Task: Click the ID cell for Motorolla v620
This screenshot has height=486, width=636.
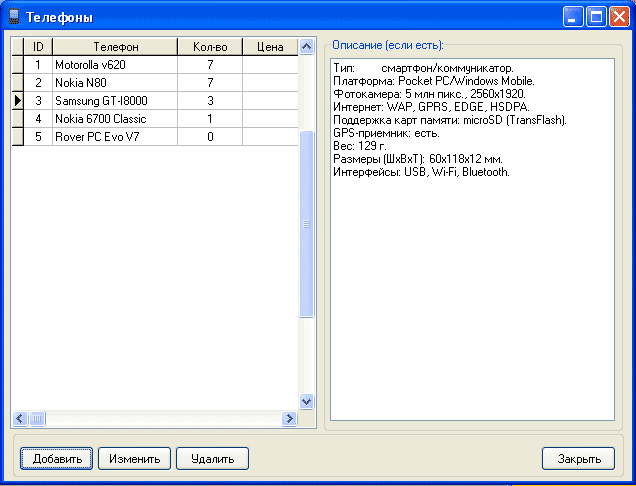Action: (x=38, y=65)
